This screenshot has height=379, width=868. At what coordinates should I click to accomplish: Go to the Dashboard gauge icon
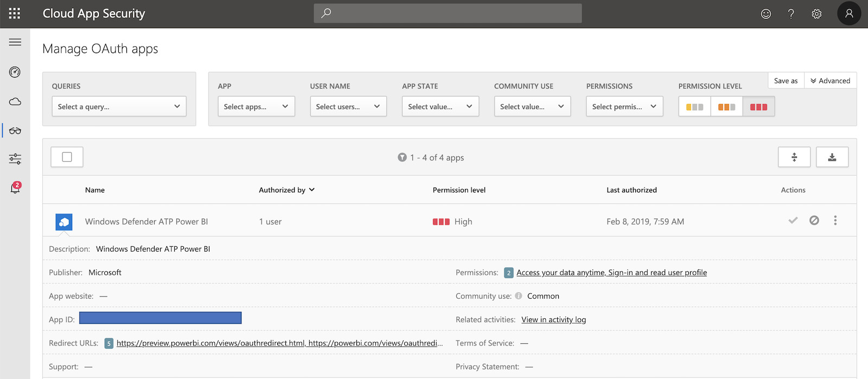[x=15, y=72]
